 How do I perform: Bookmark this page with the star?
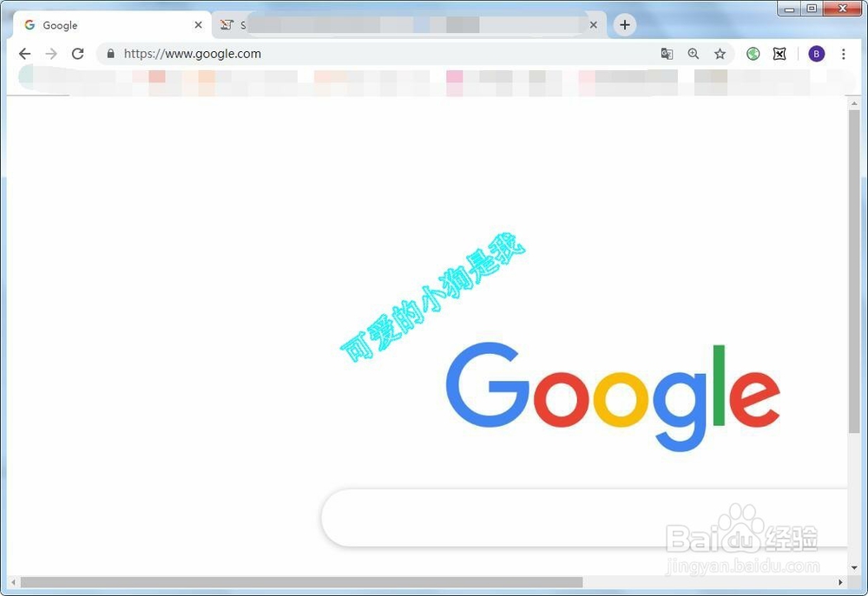click(x=720, y=54)
